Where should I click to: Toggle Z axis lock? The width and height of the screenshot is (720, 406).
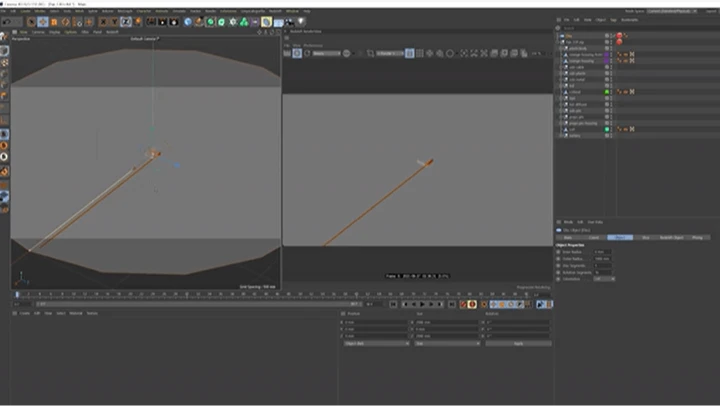(126, 22)
